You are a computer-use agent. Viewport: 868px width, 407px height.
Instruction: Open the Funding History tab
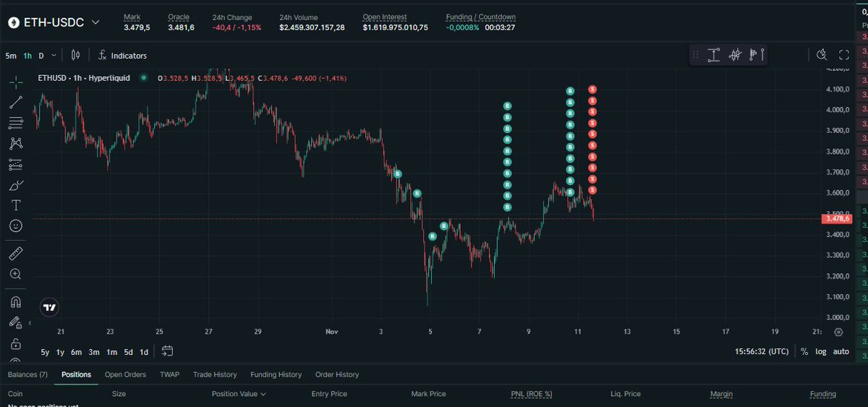pos(276,374)
